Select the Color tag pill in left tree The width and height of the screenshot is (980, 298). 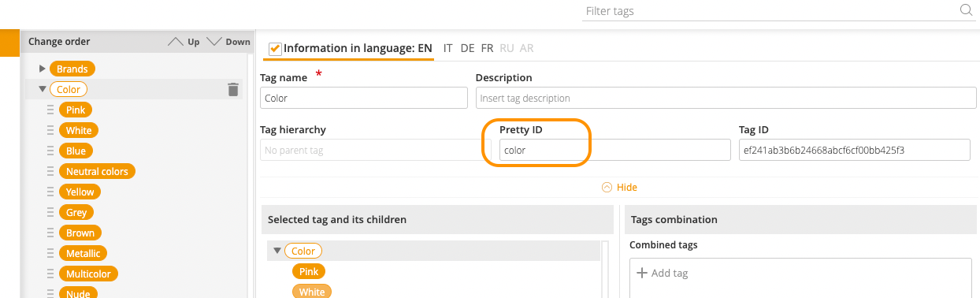[x=68, y=90]
